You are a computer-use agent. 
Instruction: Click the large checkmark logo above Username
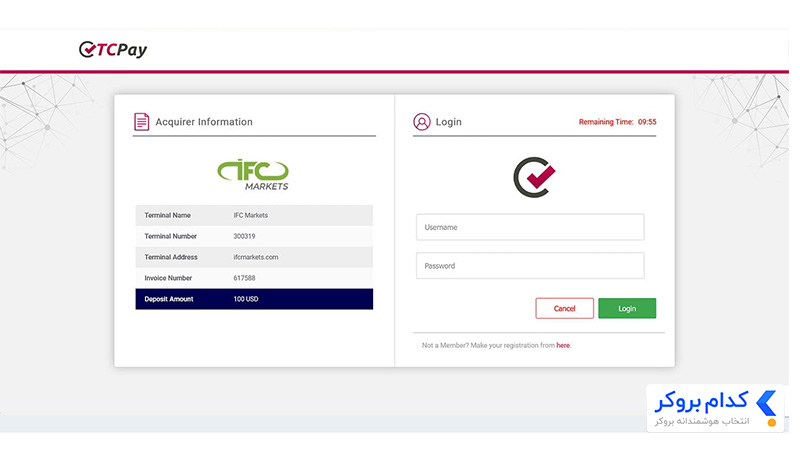tap(534, 177)
